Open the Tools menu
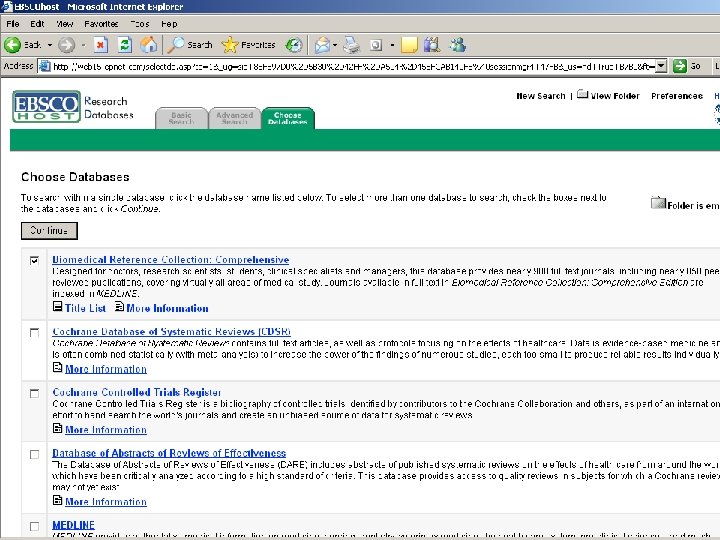The height and width of the screenshot is (540, 720). pyautogui.click(x=140, y=24)
